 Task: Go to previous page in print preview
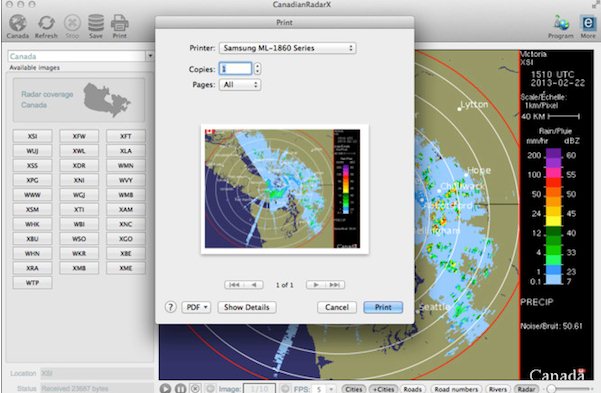tap(254, 285)
